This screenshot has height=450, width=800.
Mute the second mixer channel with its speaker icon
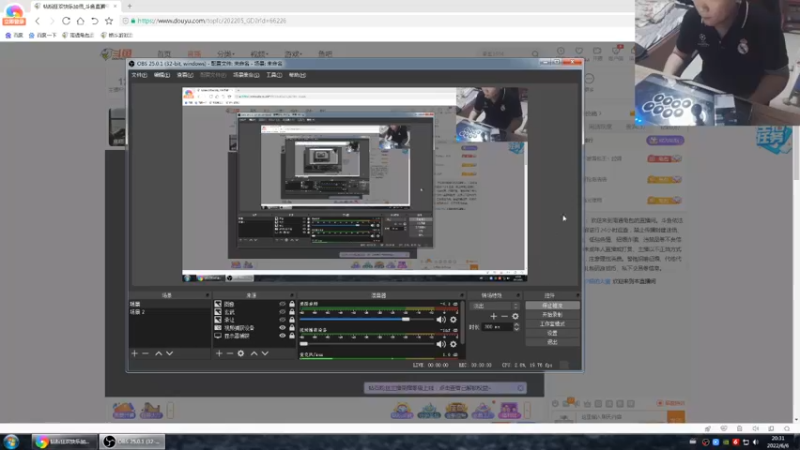(441, 344)
